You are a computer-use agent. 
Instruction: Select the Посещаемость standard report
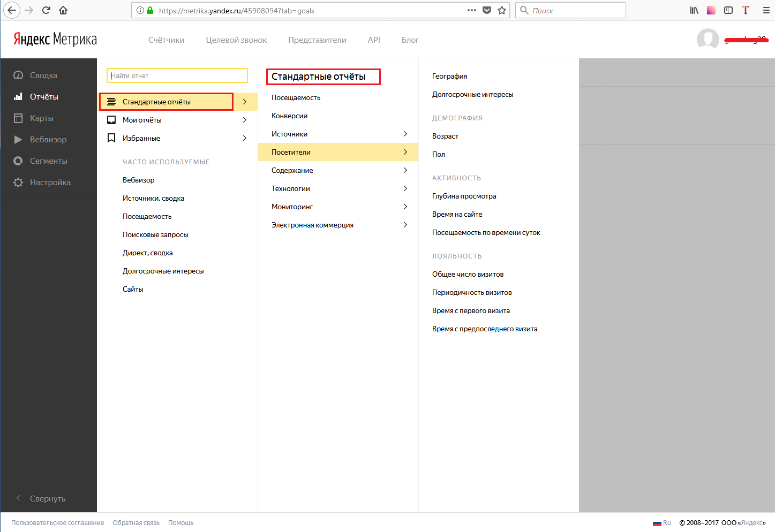(296, 97)
